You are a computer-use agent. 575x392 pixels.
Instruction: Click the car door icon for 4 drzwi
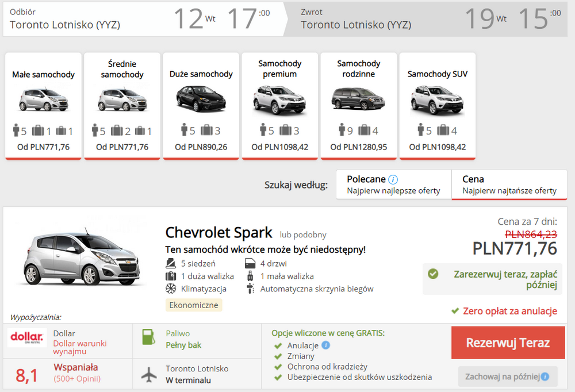[250, 264]
